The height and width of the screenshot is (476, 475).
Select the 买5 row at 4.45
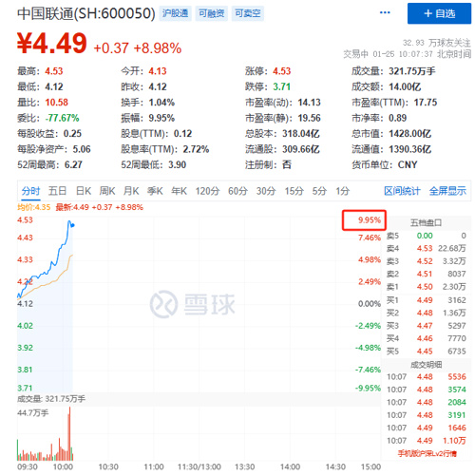pyautogui.click(x=426, y=351)
